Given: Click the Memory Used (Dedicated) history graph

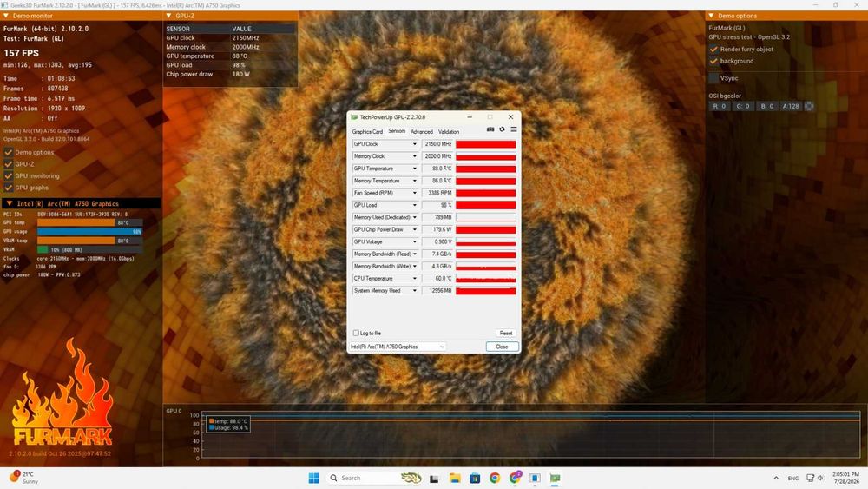Looking at the screenshot, I should coord(485,217).
